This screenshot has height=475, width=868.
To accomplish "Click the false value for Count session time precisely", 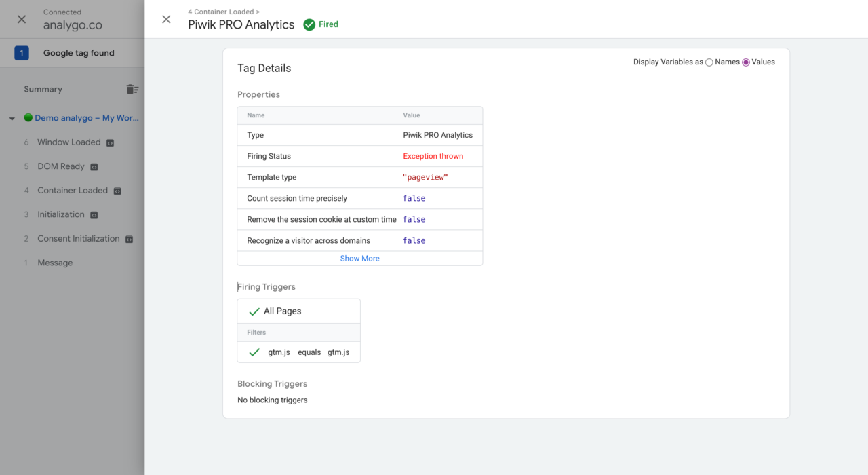I will pyautogui.click(x=414, y=198).
